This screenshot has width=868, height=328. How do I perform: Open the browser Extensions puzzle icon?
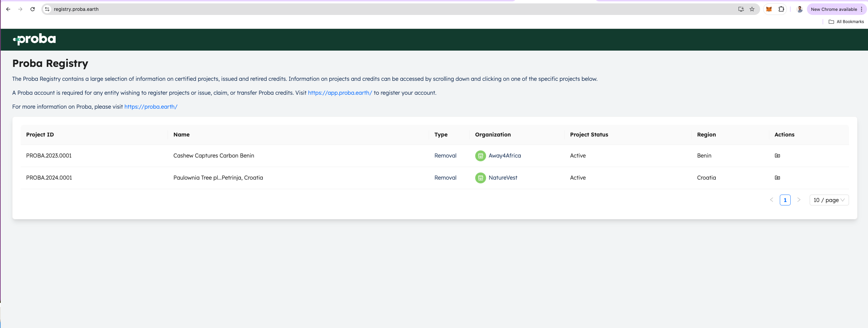click(x=781, y=9)
